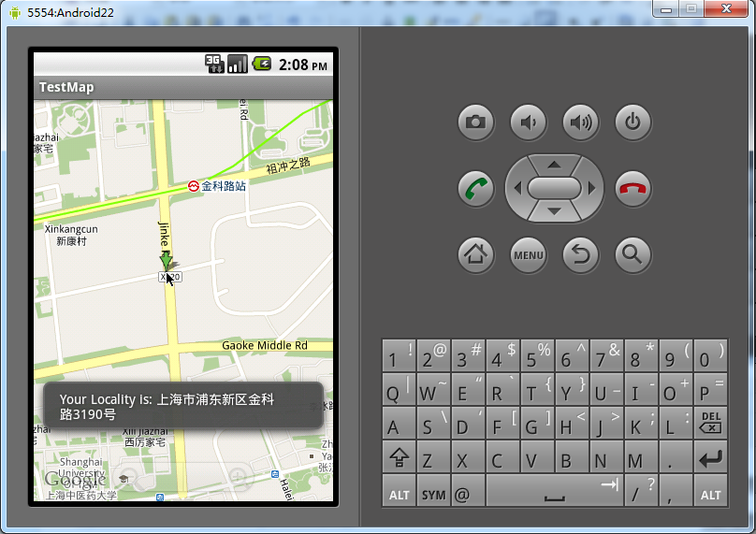Click the Q key

[400, 389]
